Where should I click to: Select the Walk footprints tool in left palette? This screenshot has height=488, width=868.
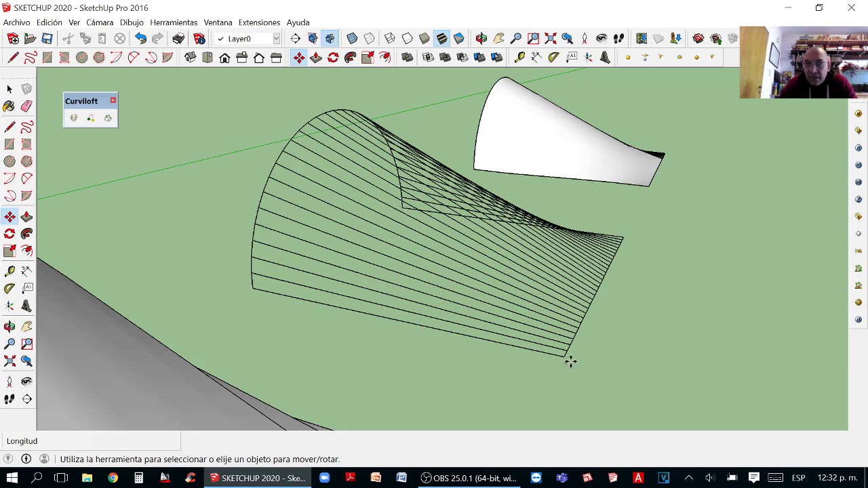pos(9,399)
